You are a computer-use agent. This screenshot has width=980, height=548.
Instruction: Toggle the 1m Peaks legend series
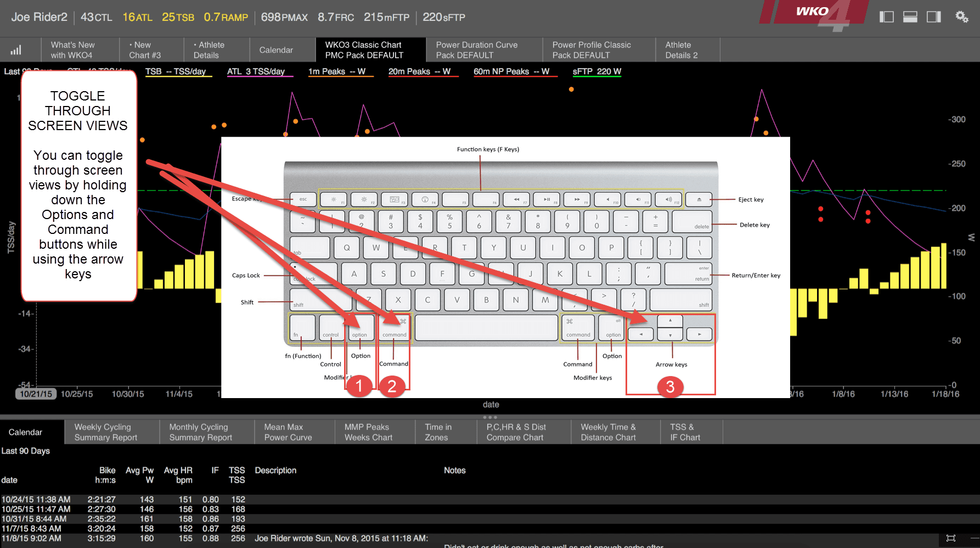tap(340, 72)
